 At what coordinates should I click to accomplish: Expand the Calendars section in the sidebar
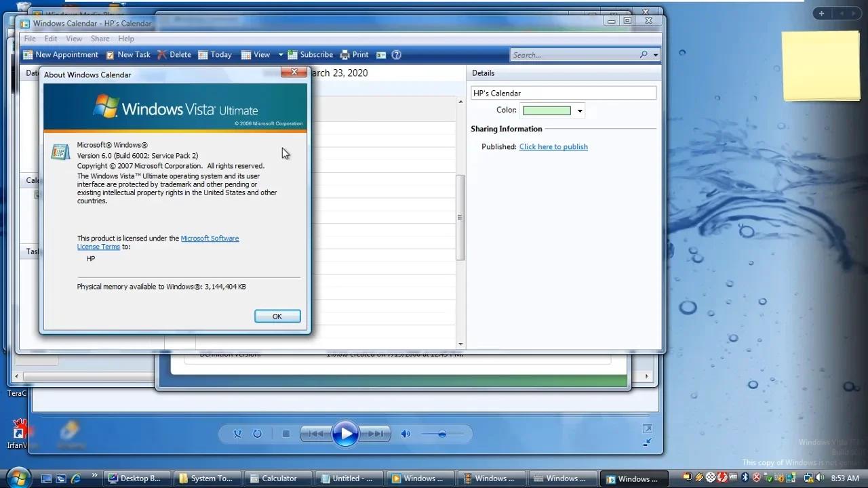(33, 180)
